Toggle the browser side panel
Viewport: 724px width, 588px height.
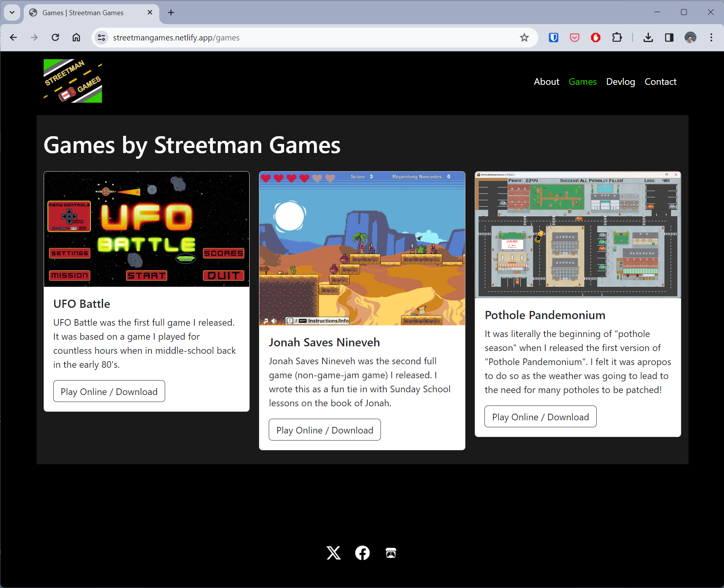[x=669, y=37]
